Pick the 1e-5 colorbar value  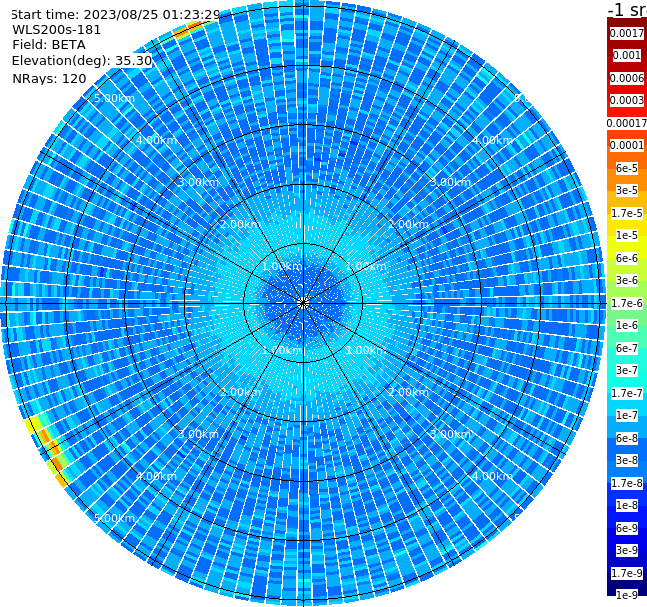tap(627, 235)
